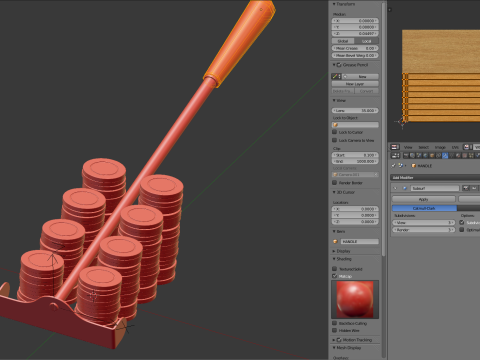Image resolution: width=480 pixels, height=360 pixels.
Task: Disable the Matcap checkbox
Action: 335,276
